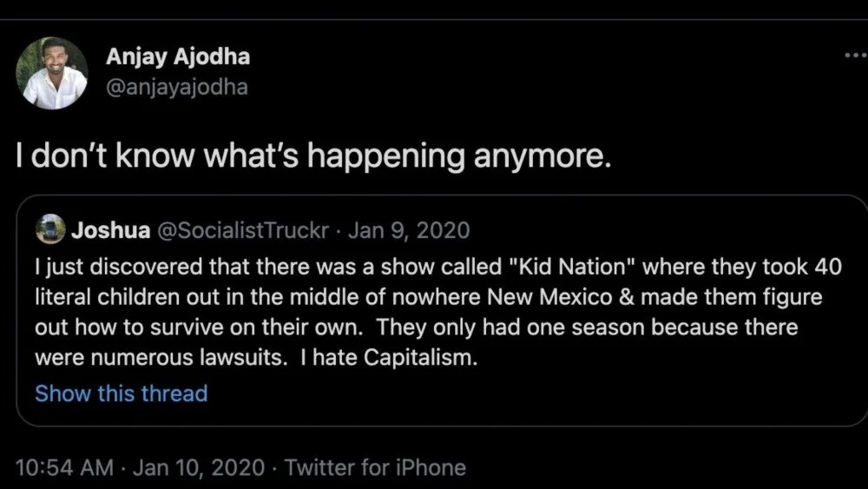Open Anjay Ajodha's profile picture

[52, 73]
